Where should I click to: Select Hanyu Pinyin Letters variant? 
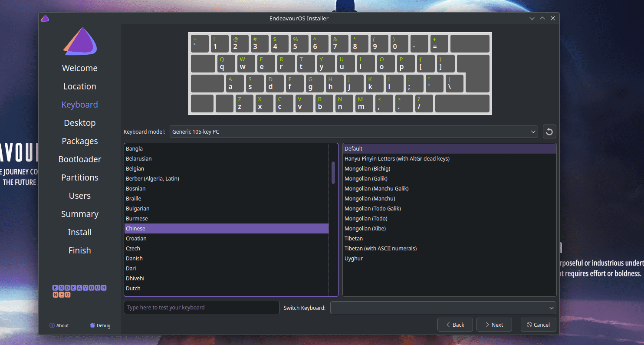(x=450, y=159)
